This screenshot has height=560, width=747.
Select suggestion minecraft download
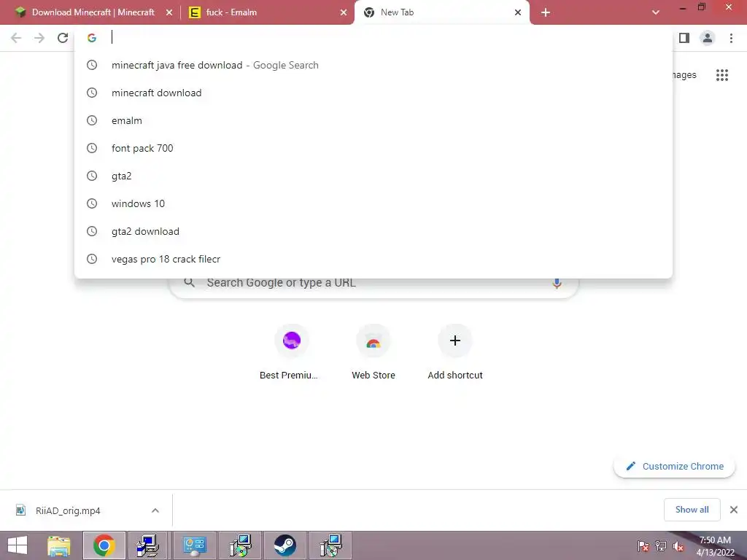pyautogui.click(x=373, y=93)
